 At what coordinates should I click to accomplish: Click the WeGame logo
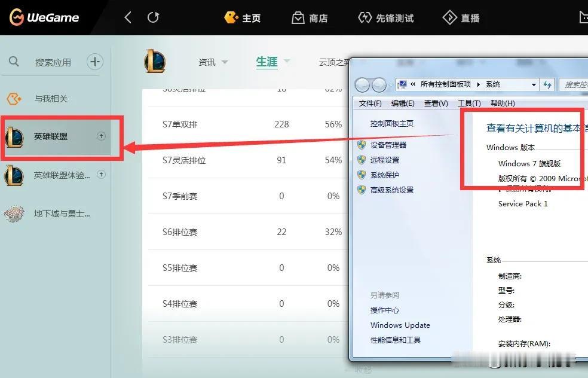[44, 17]
